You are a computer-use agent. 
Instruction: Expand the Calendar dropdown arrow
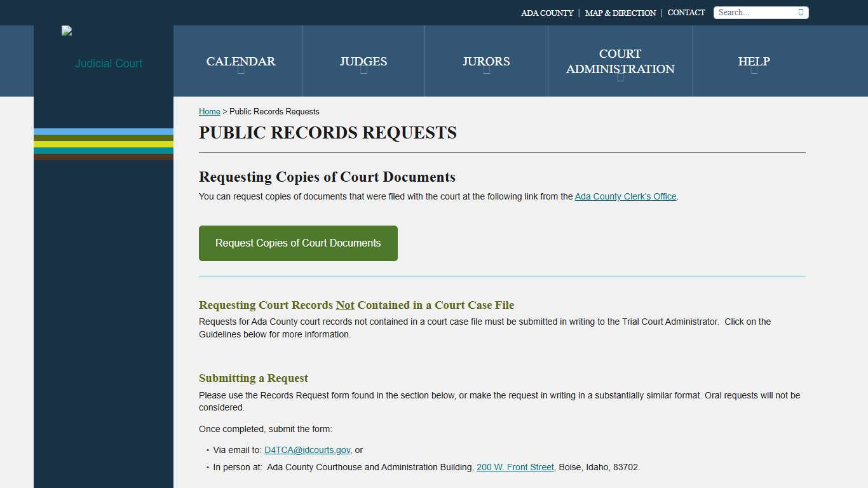tap(240, 72)
